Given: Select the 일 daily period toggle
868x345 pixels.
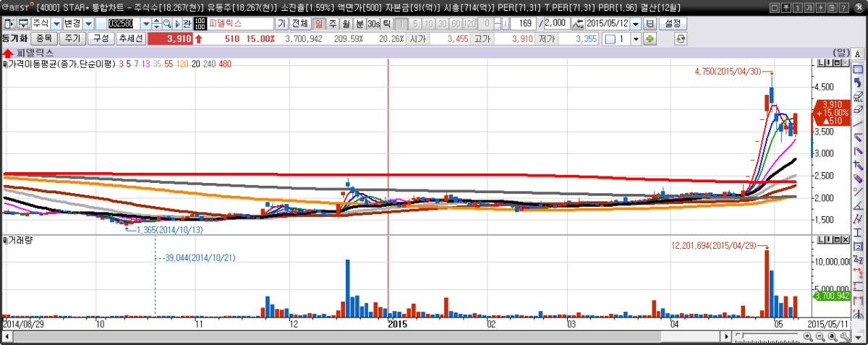Looking at the screenshot, I should (319, 24).
